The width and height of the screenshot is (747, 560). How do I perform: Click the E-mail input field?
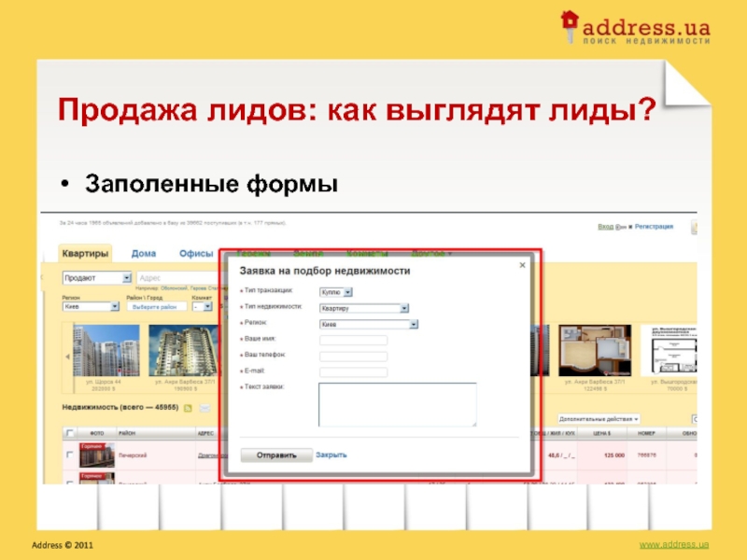coord(354,371)
